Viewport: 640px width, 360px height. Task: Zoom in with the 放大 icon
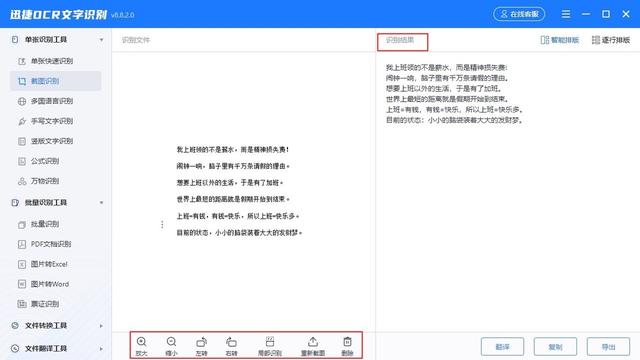click(141, 346)
